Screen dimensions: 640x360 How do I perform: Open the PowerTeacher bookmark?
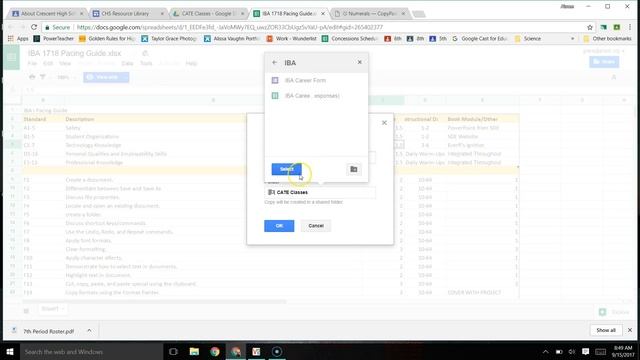coord(53,38)
